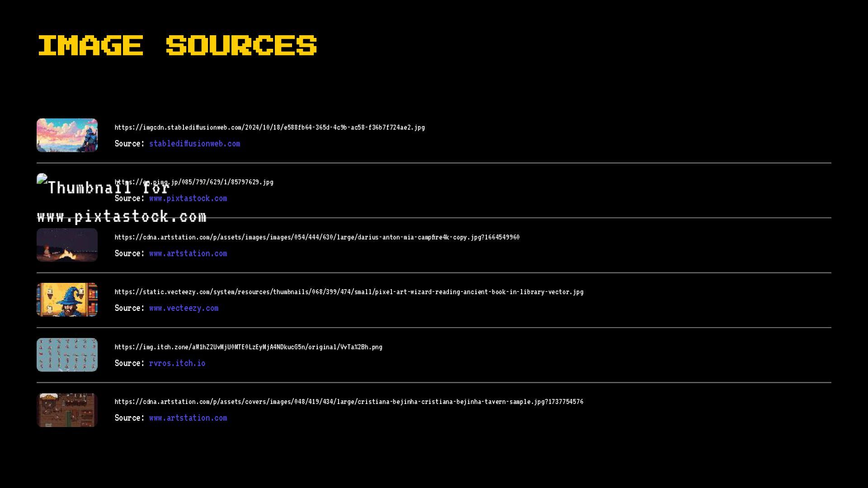The image size is (868, 488).
Task: Click the img.itch.zone image URL text
Action: [248, 347]
